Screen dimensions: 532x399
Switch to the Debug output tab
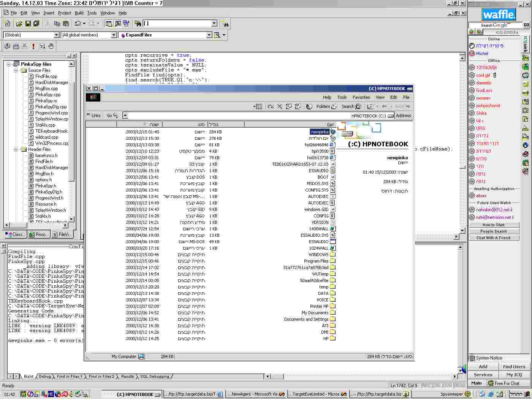[45, 377]
